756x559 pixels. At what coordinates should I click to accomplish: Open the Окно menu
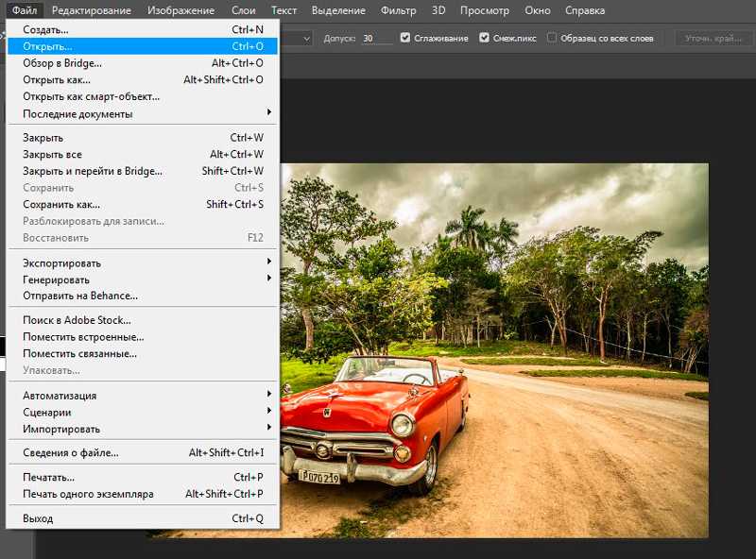538,10
